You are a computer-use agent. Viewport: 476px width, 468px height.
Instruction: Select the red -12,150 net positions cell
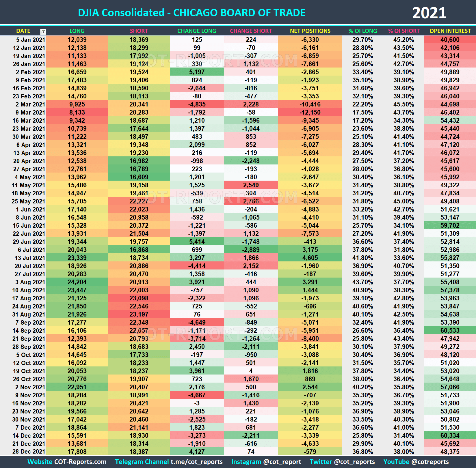point(310,113)
